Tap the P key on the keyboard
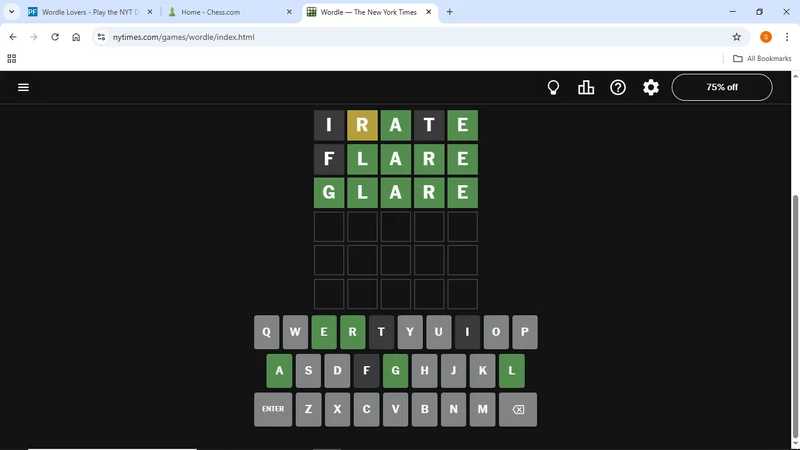 coord(525,332)
